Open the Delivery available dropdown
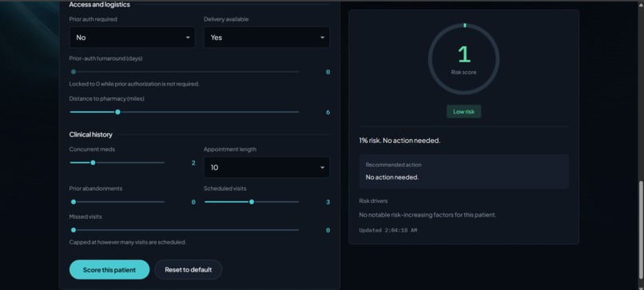This screenshot has width=644, height=290. (x=267, y=38)
